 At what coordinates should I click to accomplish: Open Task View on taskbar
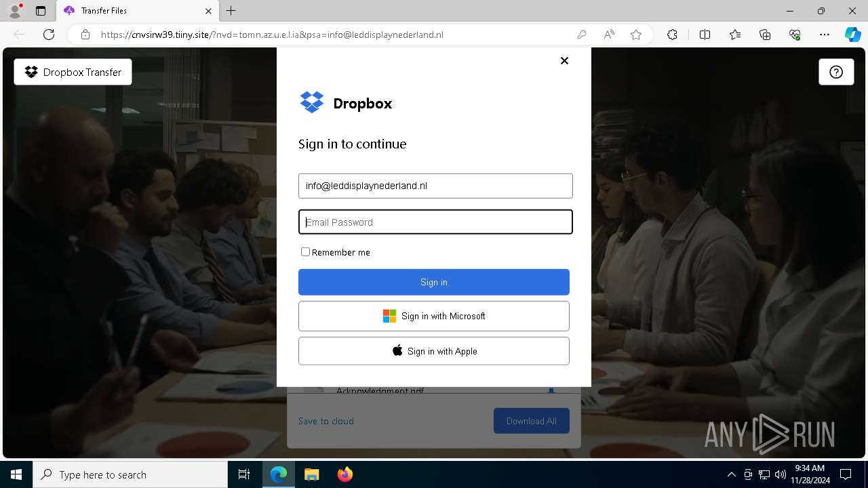(244, 474)
